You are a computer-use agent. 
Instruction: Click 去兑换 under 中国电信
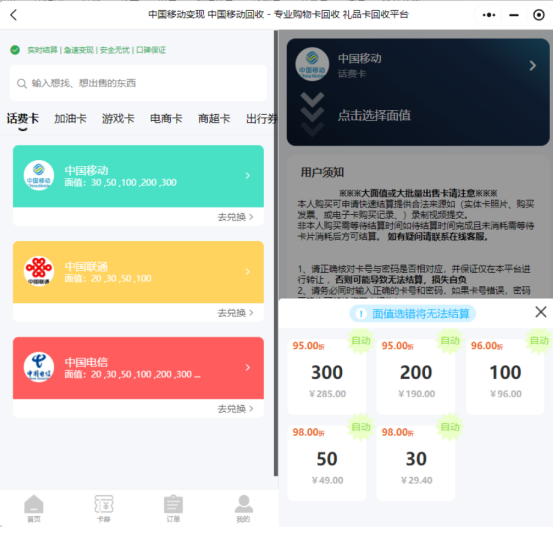(x=235, y=408)
